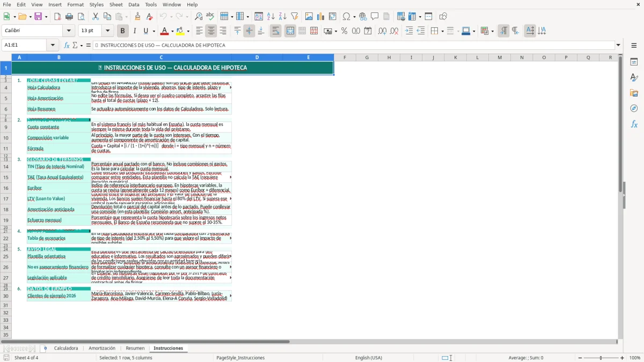Image resolution: width=644 pixels, height=362 pixels.
Task: Toggle Align Right
Action: (223, 31)
